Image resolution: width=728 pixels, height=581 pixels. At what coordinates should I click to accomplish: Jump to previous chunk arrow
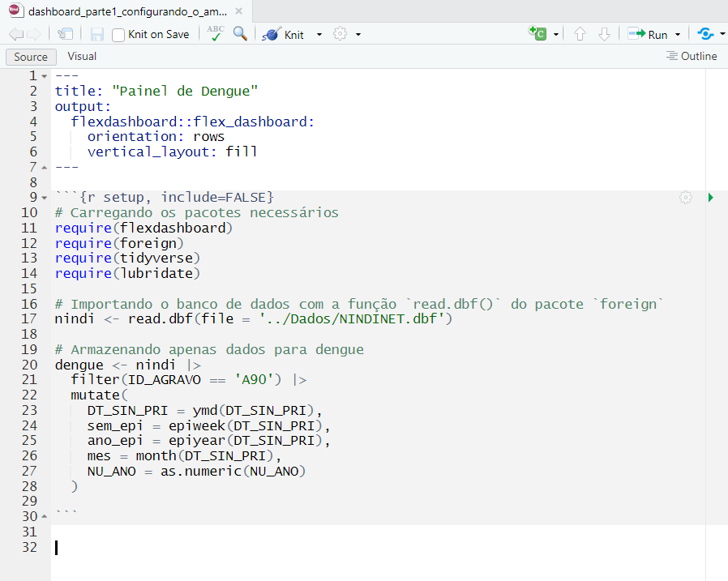pos(580,34)
